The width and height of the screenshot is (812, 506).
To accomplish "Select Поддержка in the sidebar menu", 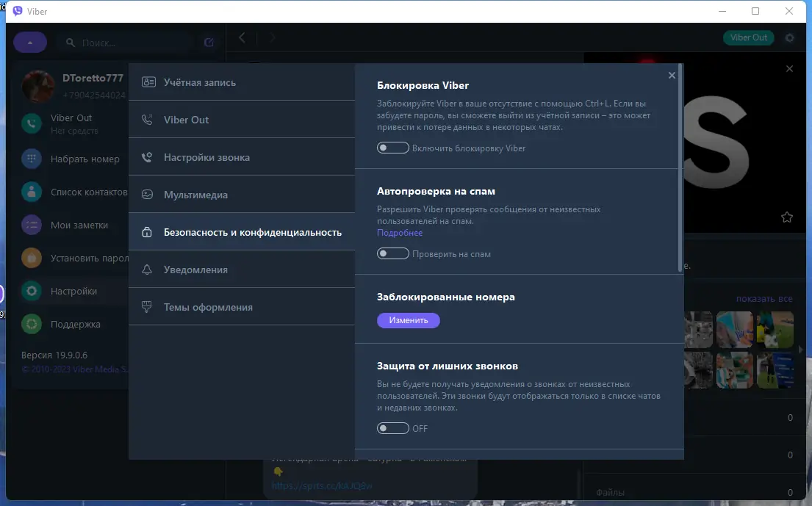I will [x=76, y=325].
